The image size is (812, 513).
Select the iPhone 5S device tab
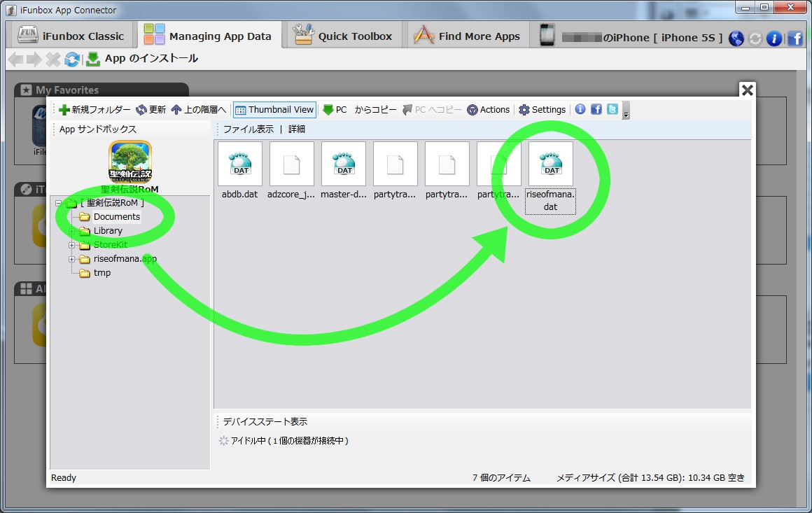point(630,37)
